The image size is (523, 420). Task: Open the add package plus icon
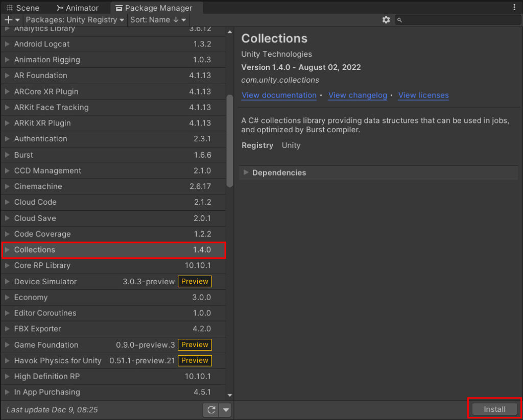(x=7, y=20)
